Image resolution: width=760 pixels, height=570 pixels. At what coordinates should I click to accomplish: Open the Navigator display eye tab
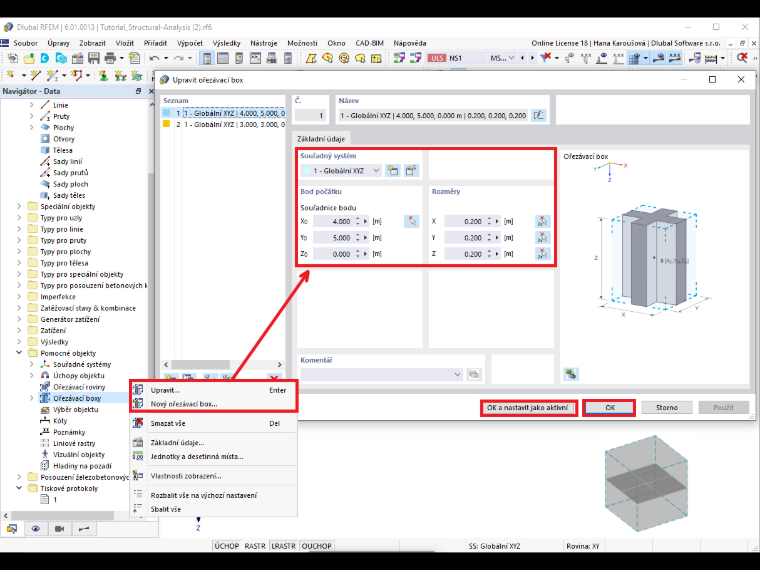(36, 528)
